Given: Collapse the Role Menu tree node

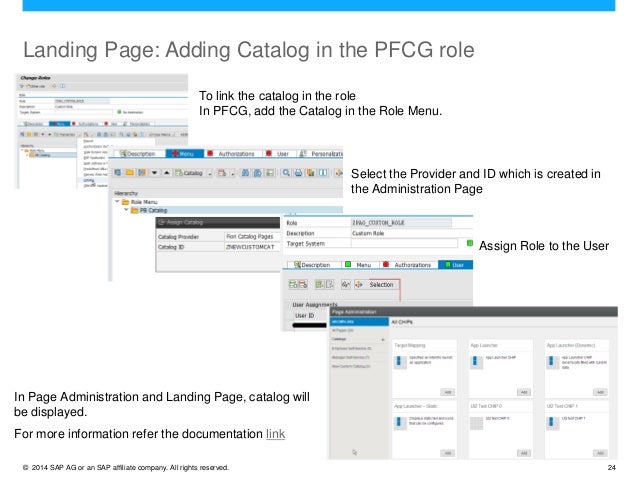Looking at the screenshot, I should pos(117,201).
